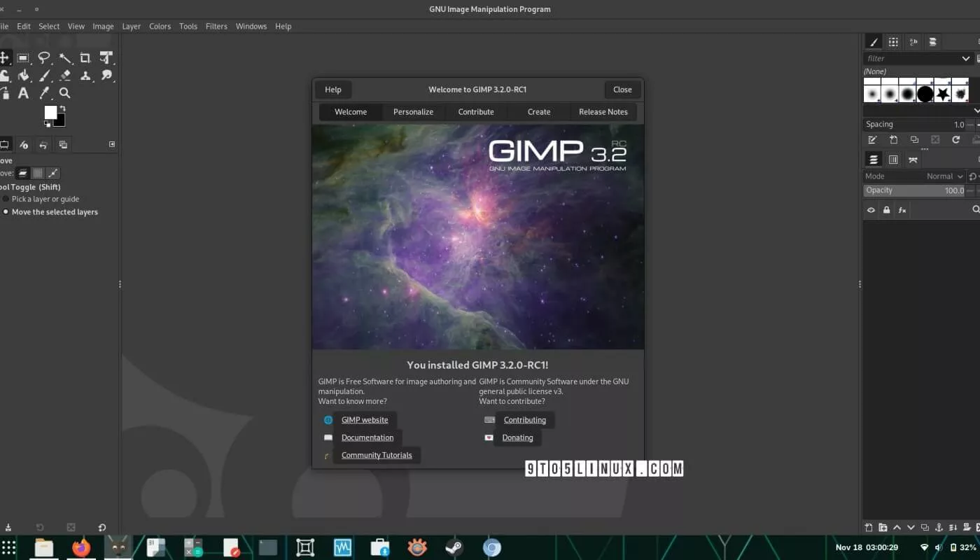Click the Donating link button

coord(517,437)
